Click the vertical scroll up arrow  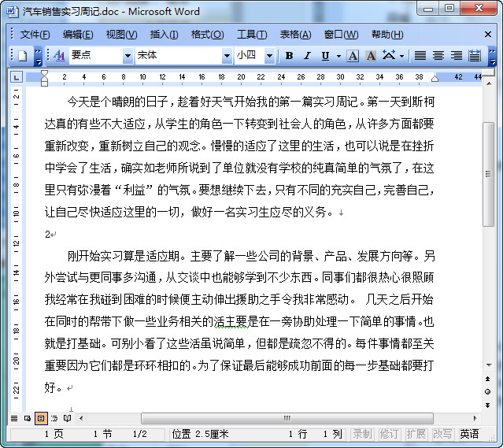(489, 83)
